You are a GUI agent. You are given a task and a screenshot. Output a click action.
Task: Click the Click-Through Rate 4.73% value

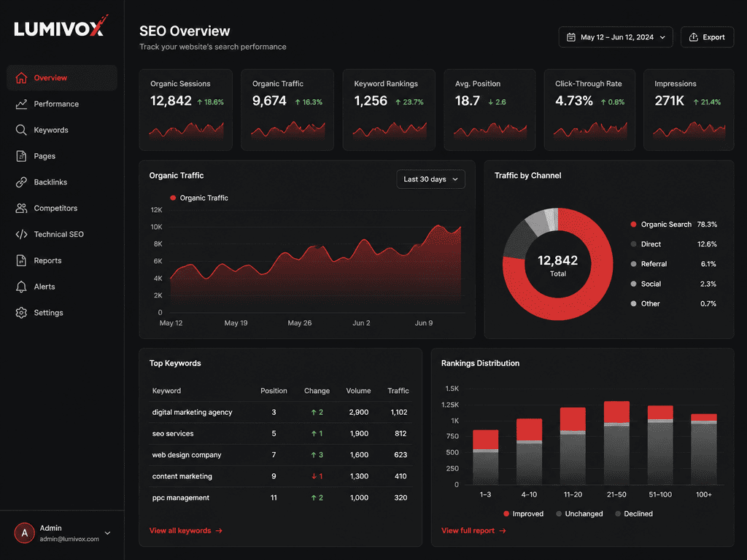click(x=574, y=101)
